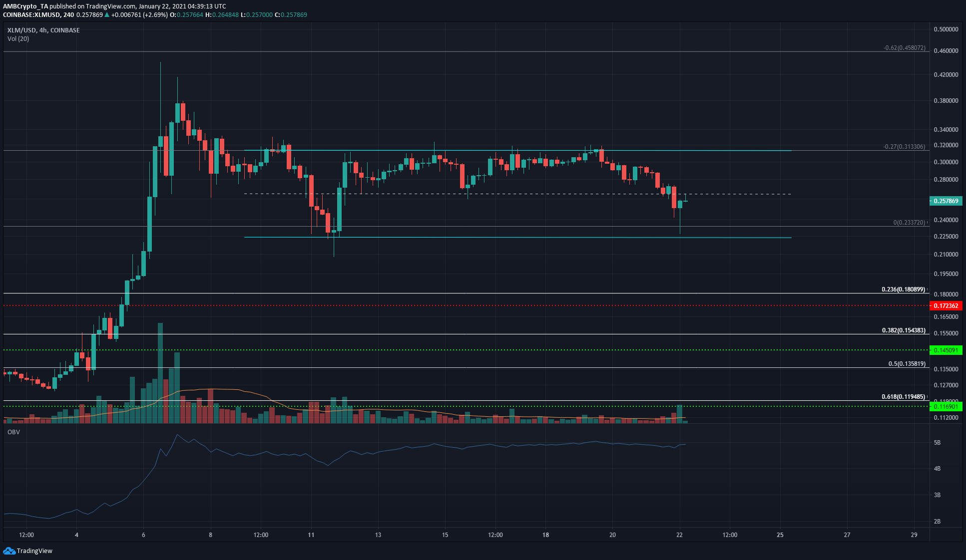Click date label 20 on time axis
Viewport: 966px width, 560px height.
coord(612,535)
